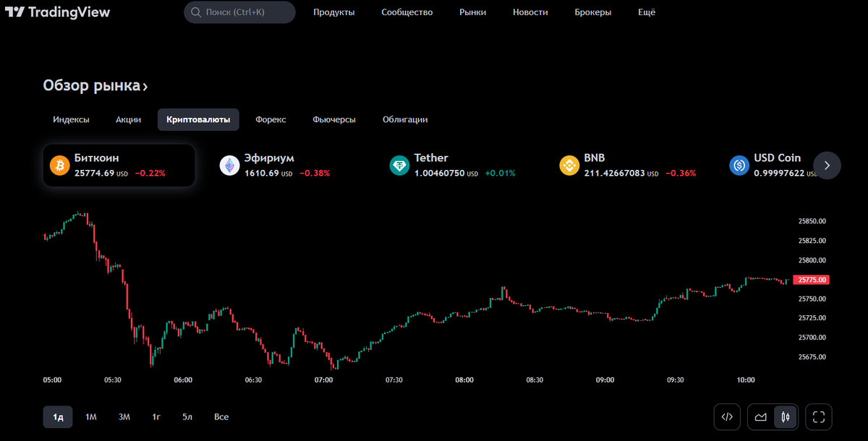Click the USD Coin icon

(x=739, y=166)
